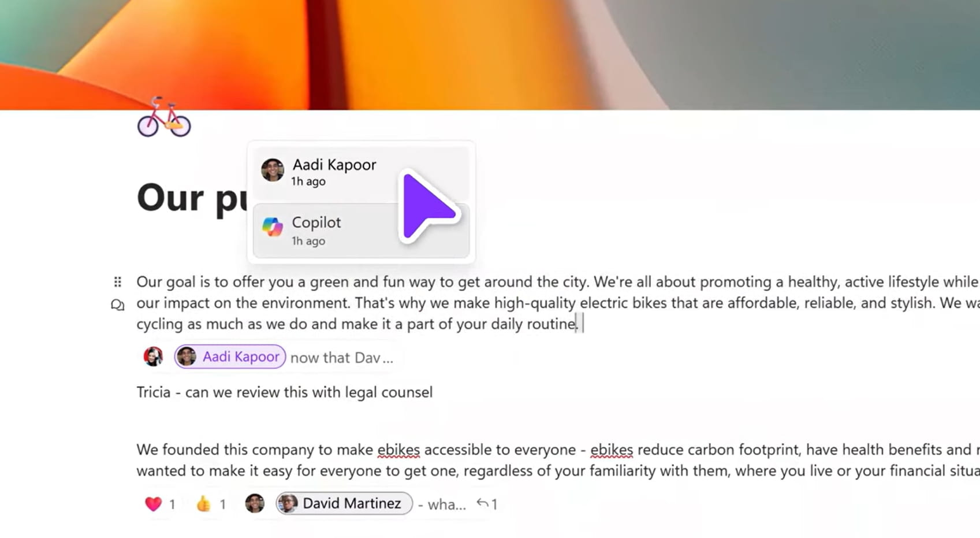Click the 'Tricia - can we review' line

284,392
